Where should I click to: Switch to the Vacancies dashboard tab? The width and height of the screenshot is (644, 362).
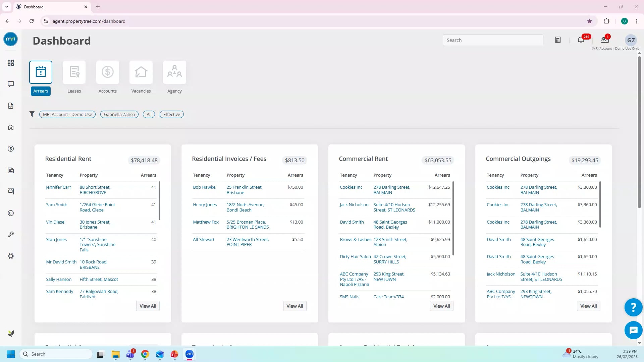pyautogui.click(x=141, y=78)
